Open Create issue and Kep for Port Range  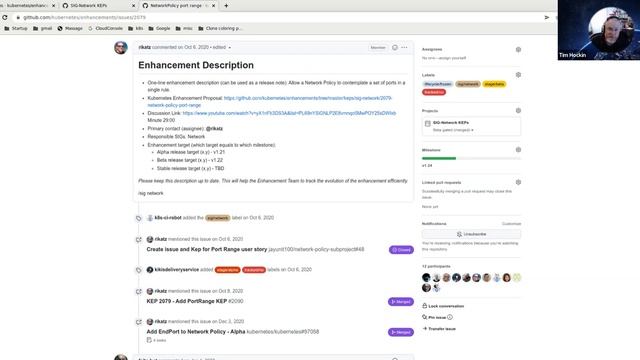207,249
